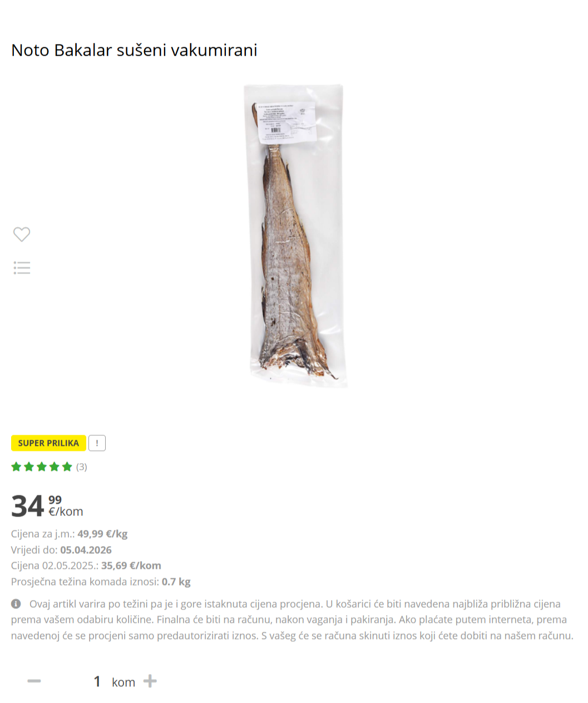Click the validity date 05.04.2026

coord(86,550)
